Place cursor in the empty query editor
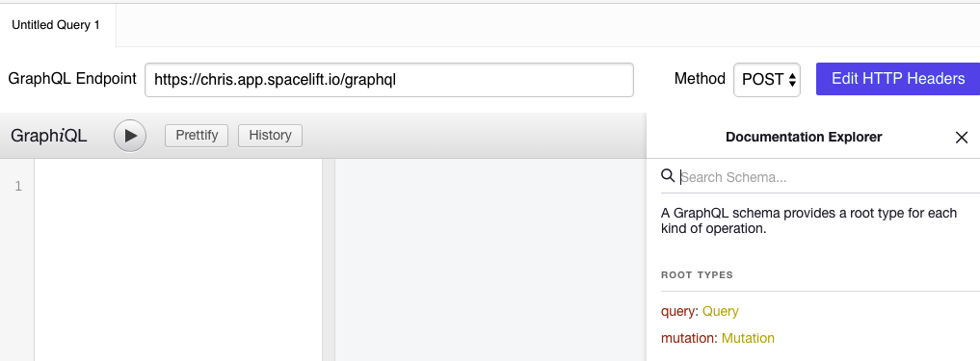Screen dimensions: 980x361 (x=178, y=259)
